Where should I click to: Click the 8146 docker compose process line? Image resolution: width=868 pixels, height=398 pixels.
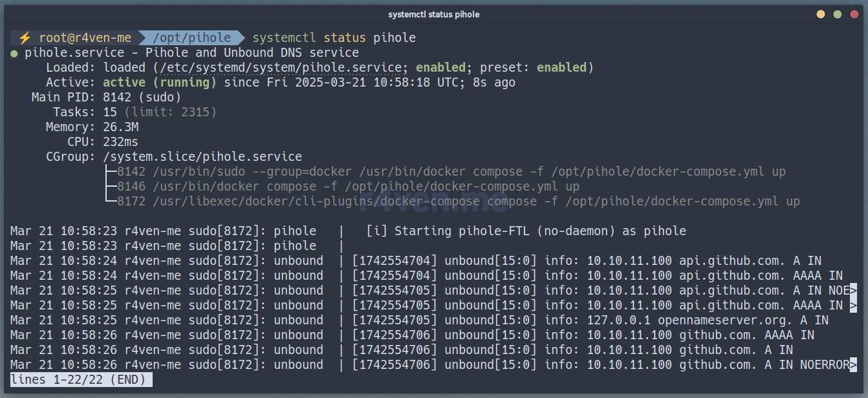[x=348, y=187]
